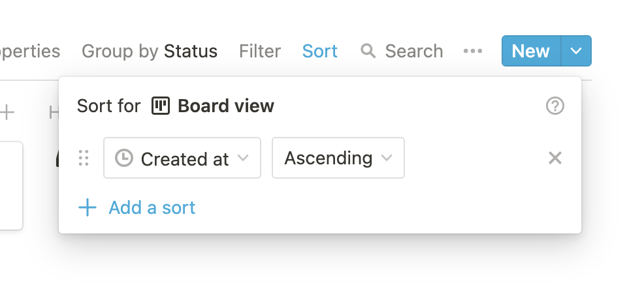Click the plus icon beside Add a sort
Image resolution: width=644 pixels, height=283 pixels.
[x=87, y=208]
